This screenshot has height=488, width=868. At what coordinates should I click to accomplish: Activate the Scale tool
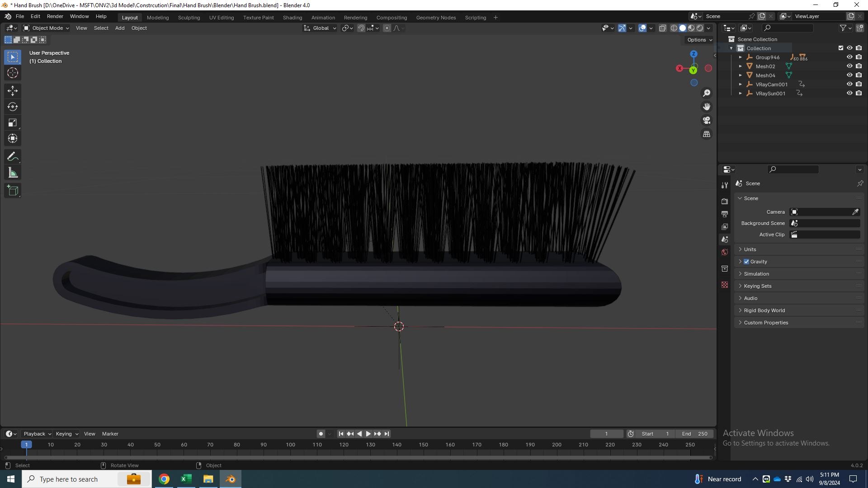[13, 122]
